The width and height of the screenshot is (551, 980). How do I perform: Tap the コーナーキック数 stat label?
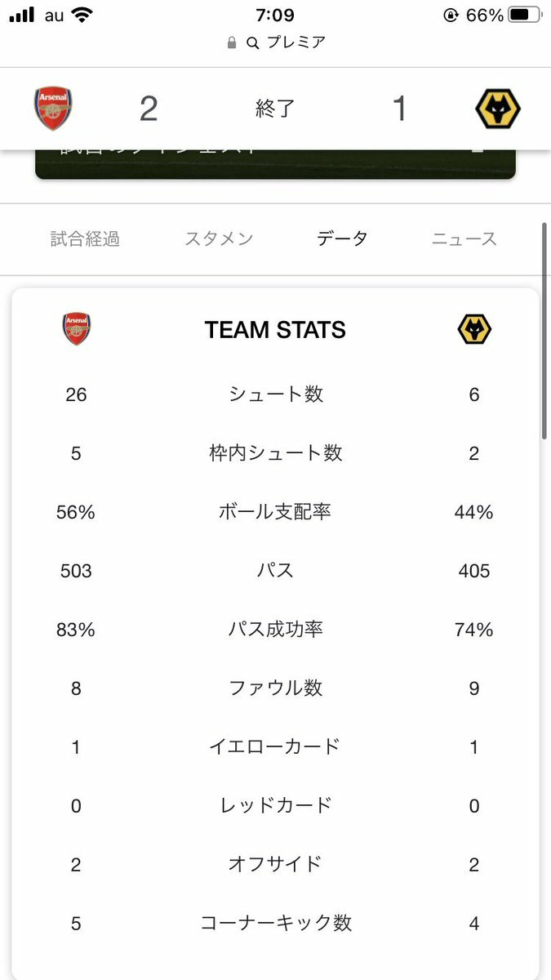(x=276, y=923)
